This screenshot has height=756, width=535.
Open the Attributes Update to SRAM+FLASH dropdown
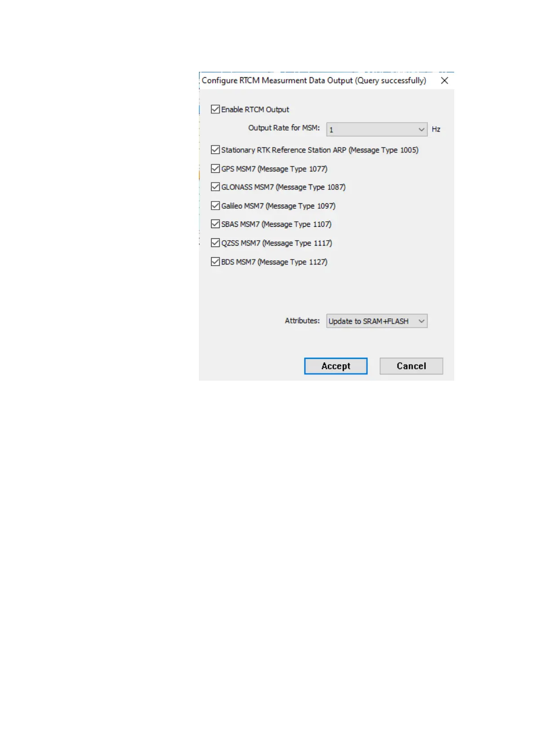click(x=376, y=321)
